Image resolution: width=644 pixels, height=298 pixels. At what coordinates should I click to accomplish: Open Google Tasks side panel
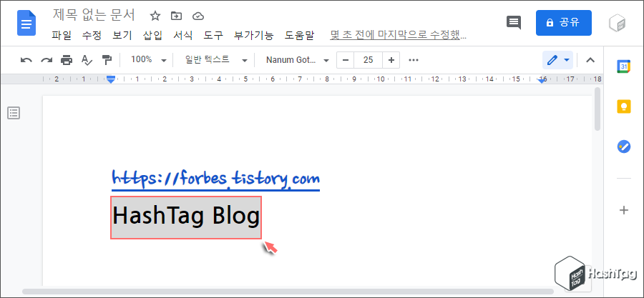624,146
